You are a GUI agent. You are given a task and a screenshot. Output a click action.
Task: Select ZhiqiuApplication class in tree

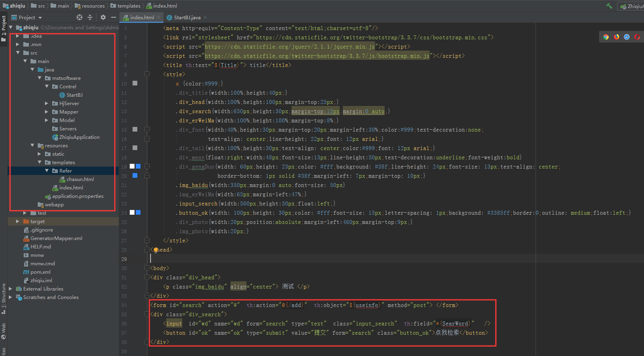pos(76,137)
